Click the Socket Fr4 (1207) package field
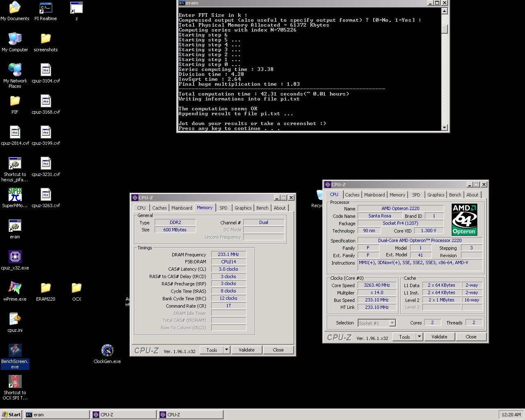This screenshot has height=420, width=525. click(400, 223)
